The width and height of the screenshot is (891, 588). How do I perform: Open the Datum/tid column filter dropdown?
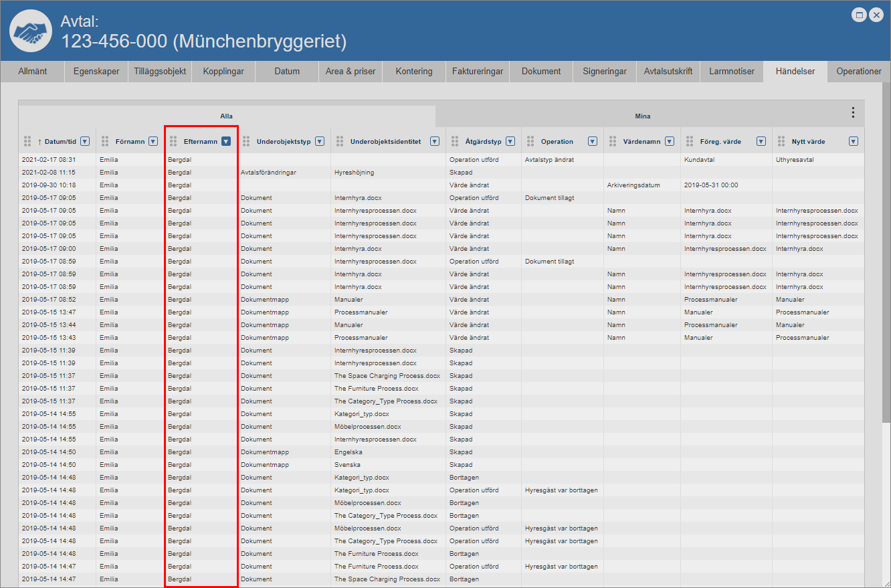85,141
